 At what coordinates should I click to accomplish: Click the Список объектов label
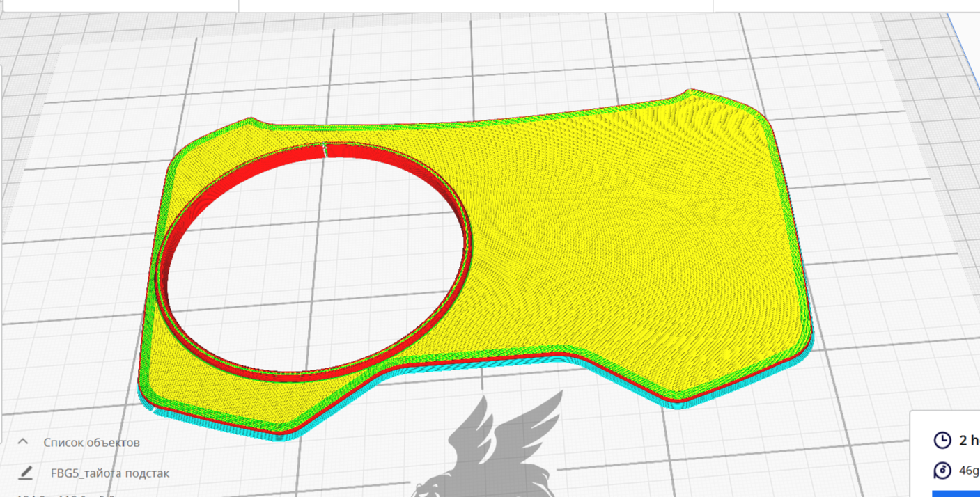point(91,443)
